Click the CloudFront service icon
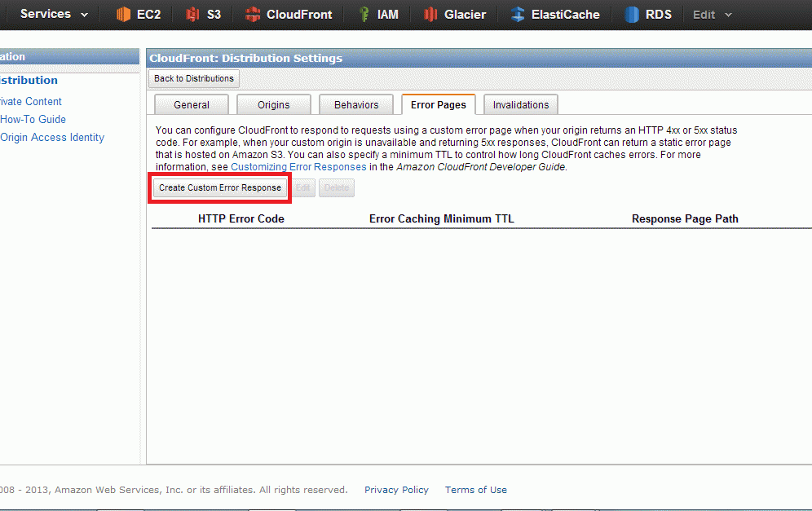This screenshot has width=812, height=511. [253, 15]
